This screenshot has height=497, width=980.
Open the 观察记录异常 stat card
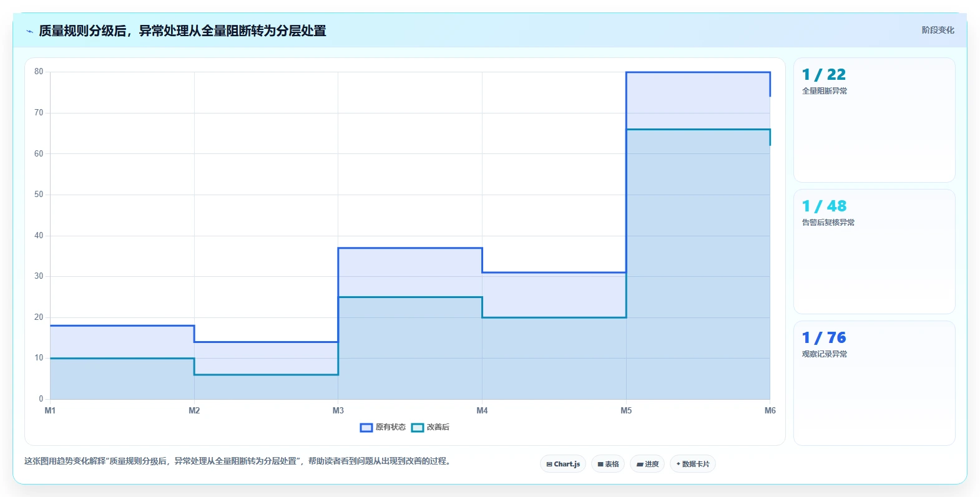coord(874,383)
